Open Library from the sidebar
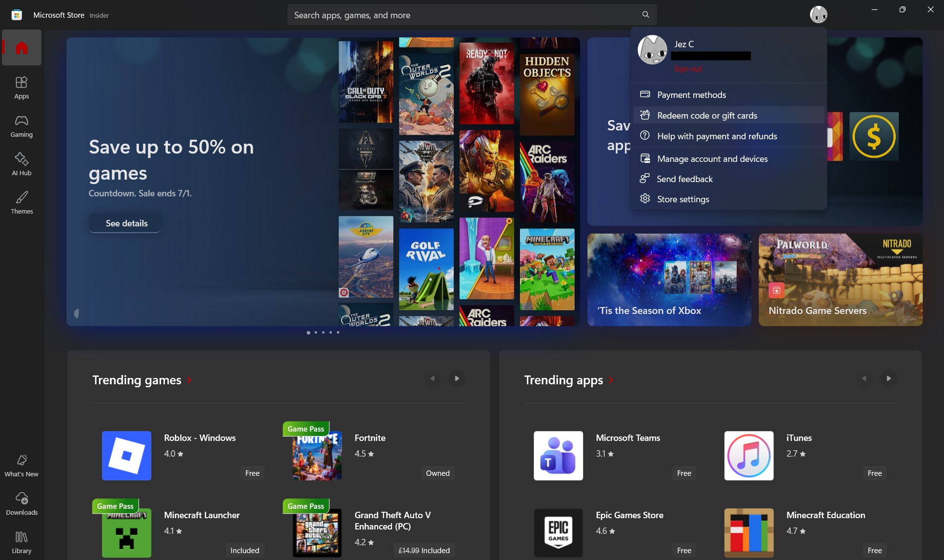 pyautogui.click(x=22, y=542)
